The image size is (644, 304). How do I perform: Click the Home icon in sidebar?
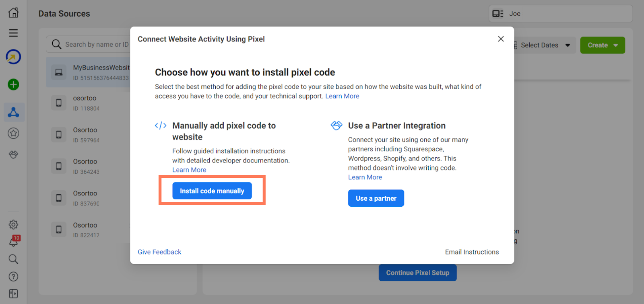[13, 12]
